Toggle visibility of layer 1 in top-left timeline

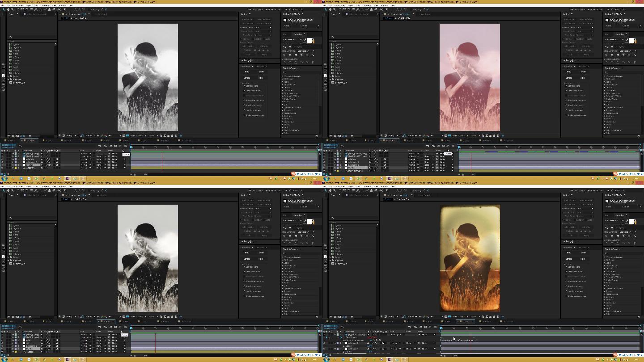click(2, 153)
